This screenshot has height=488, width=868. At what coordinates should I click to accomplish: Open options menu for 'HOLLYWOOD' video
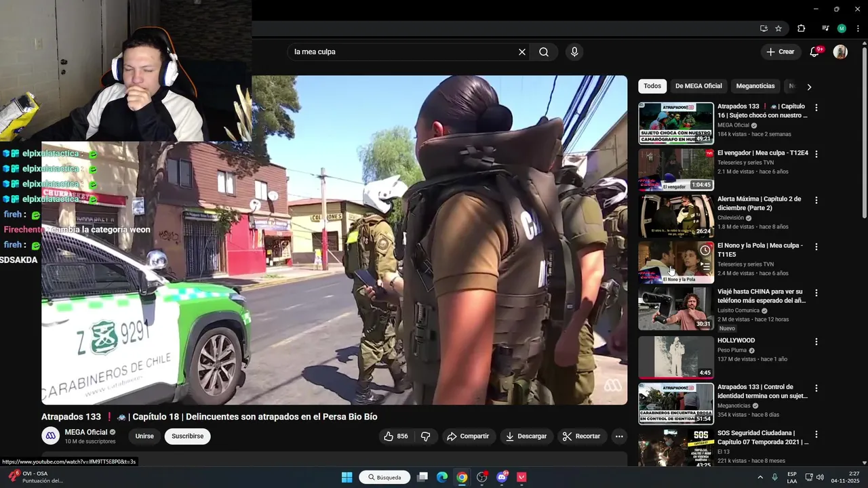coord(816,342)
